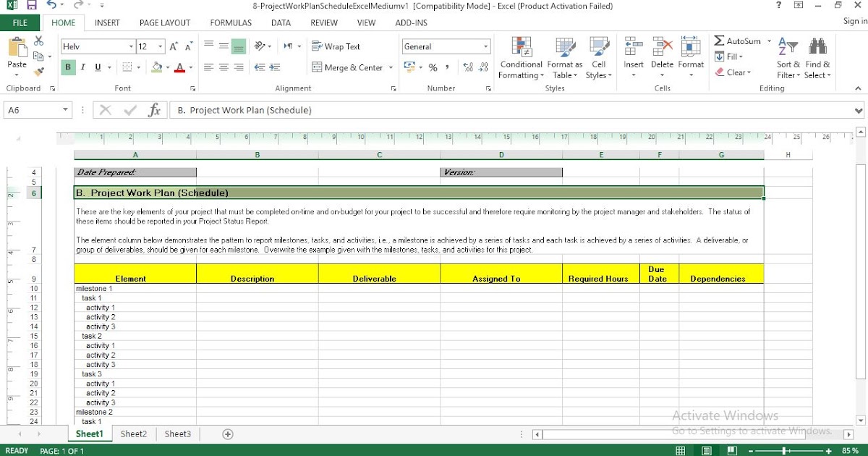Apply middle vertical alignment

point(224,46)
